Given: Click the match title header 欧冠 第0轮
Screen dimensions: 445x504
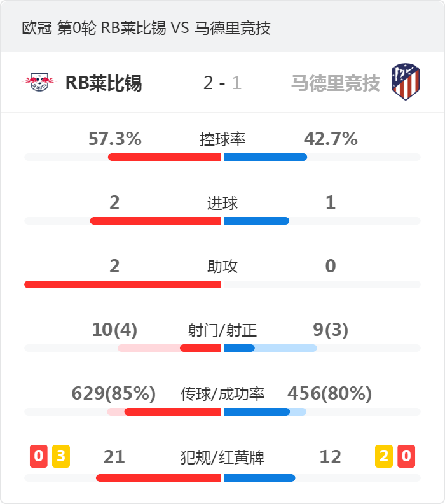Looking at the screenshot, I should pos(146,27).
